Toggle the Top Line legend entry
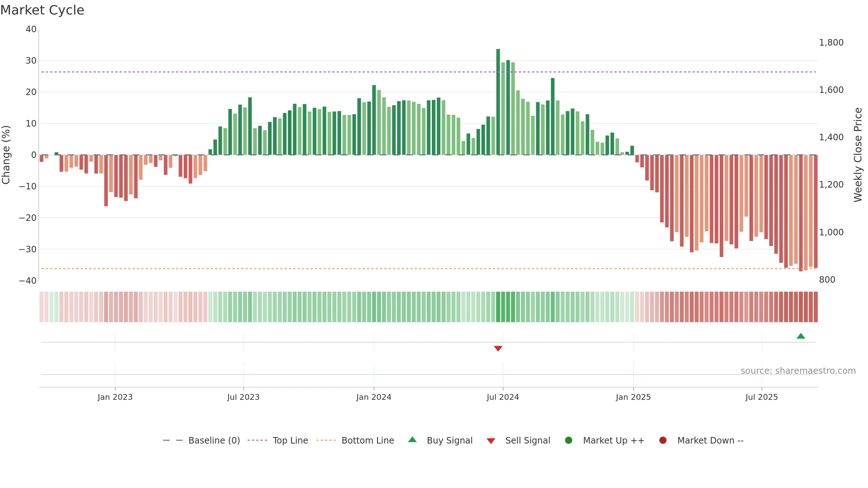The image size is (868, 488). point(278,440)
